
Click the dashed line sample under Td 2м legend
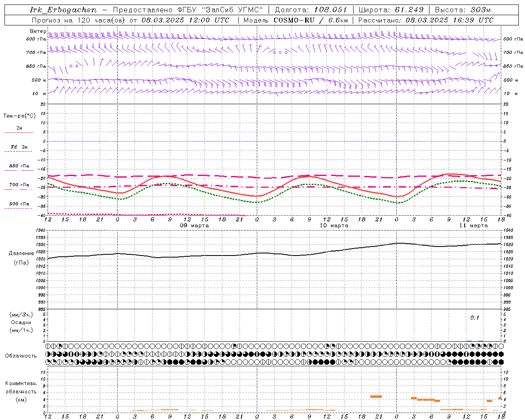(x=18, y=152)
